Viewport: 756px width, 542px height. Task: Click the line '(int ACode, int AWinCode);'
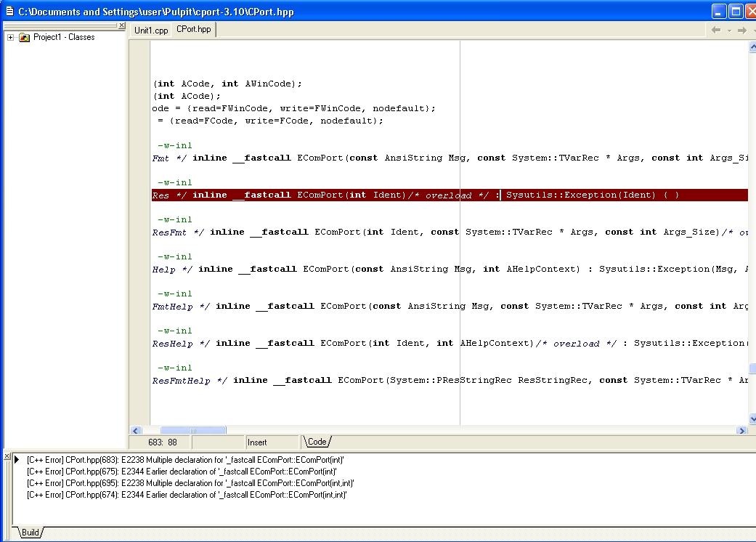(x=227, y=84)
